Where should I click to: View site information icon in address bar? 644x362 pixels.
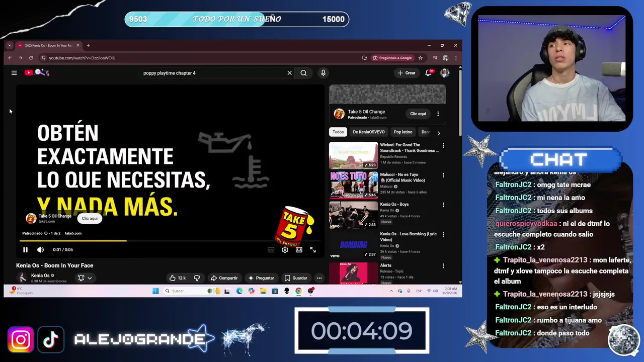43,58
